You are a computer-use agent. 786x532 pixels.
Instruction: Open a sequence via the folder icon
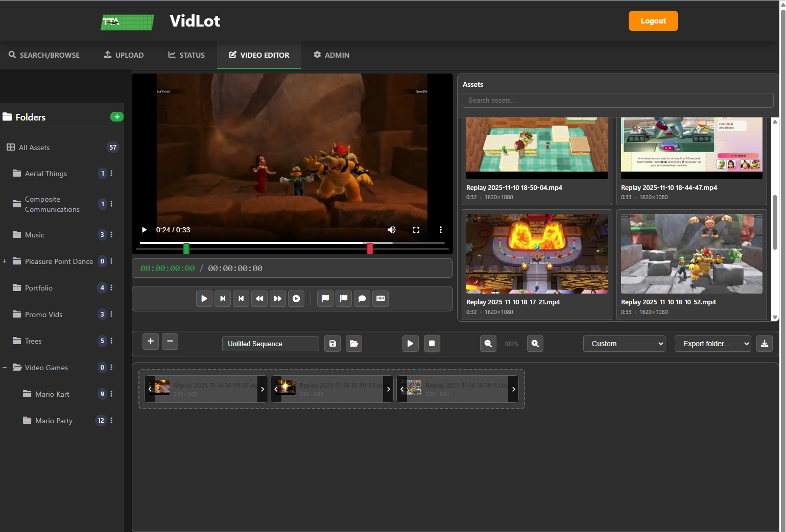click(x=353, y=344)
